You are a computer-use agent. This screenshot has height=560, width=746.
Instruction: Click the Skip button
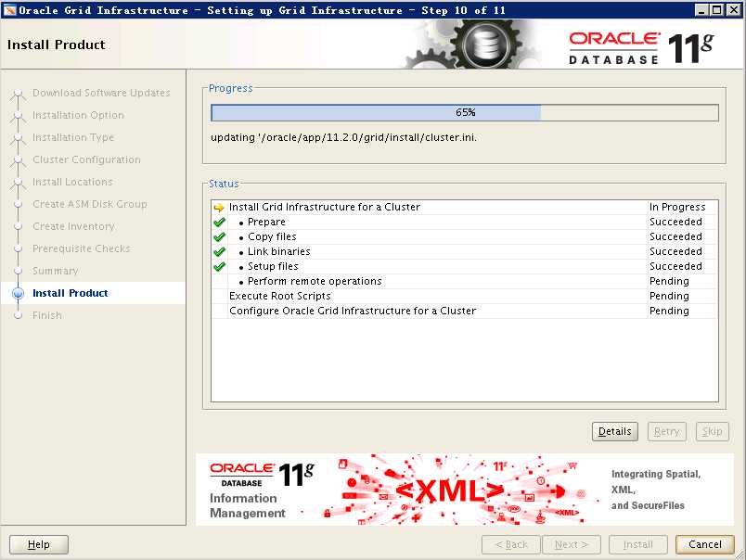[713, 431]
